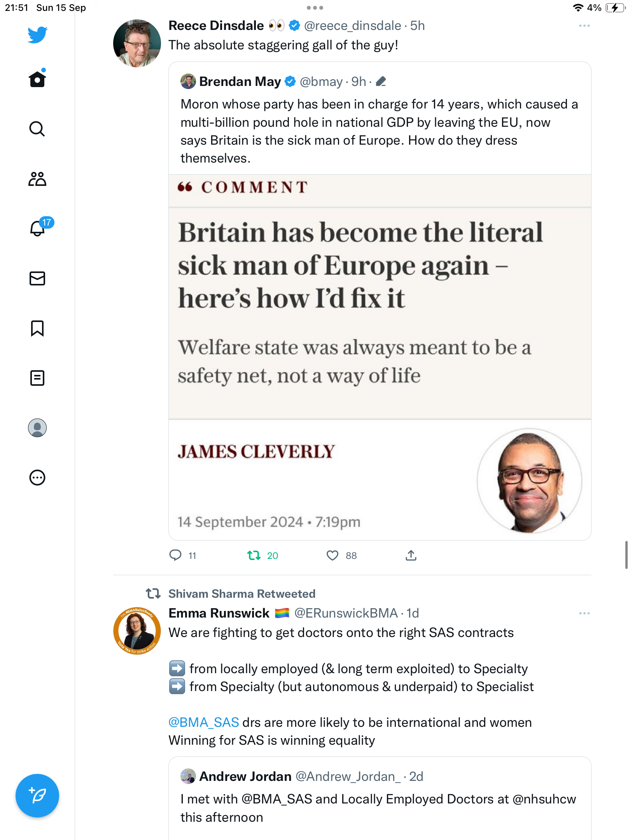Open More circle menu in sidebar
630x840 pixels.
click(x=37, y=478)
